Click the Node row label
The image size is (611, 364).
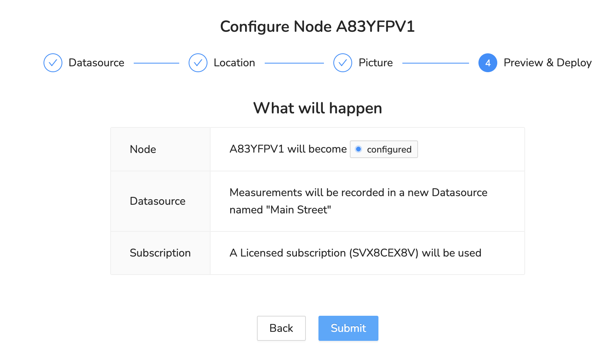pyautogui.click(x=143, y=149)
